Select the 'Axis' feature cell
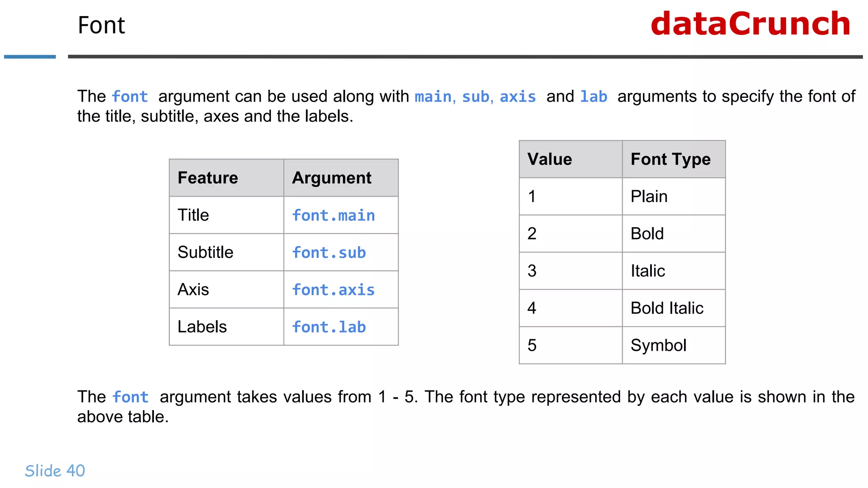 226,290
